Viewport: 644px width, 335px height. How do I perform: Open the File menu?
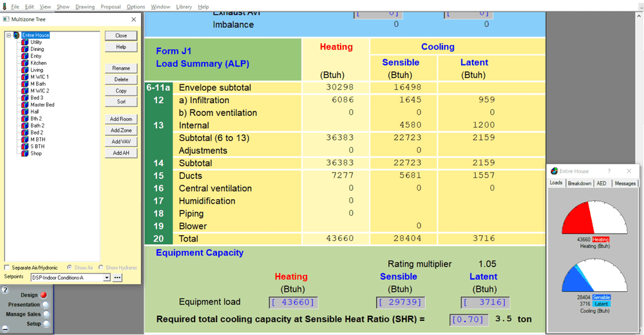pos(15,6)
